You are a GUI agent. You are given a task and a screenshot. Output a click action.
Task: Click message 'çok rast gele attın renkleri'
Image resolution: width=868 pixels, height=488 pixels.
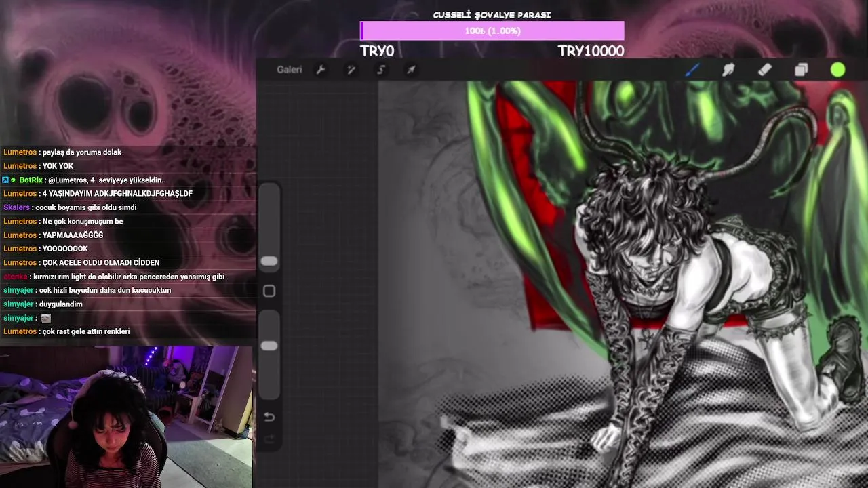pyautogui.click(x=86, y=331)
